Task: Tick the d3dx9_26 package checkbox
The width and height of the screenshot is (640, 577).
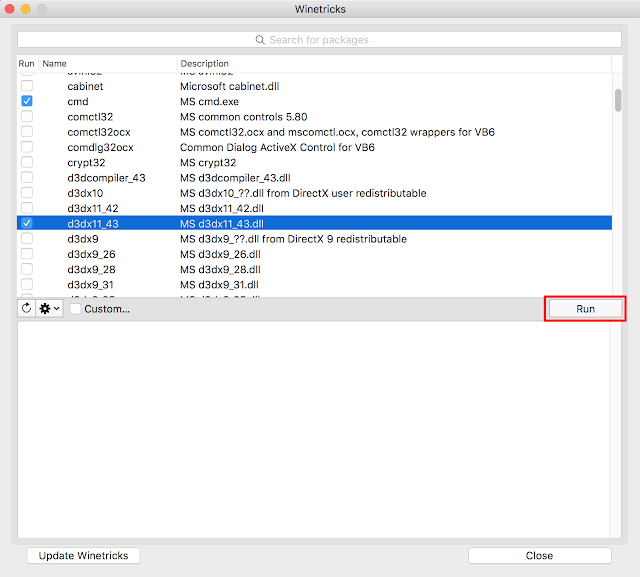Action: pos(27,254)
